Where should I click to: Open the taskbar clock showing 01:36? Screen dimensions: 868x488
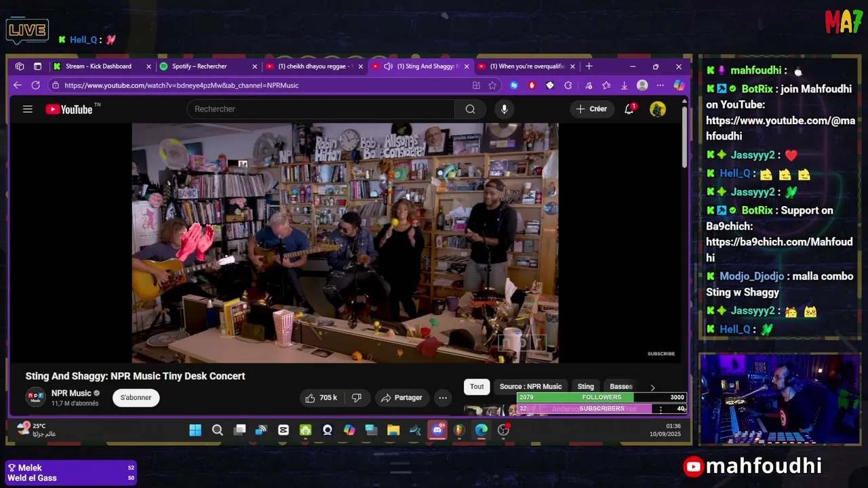point(665,430)
